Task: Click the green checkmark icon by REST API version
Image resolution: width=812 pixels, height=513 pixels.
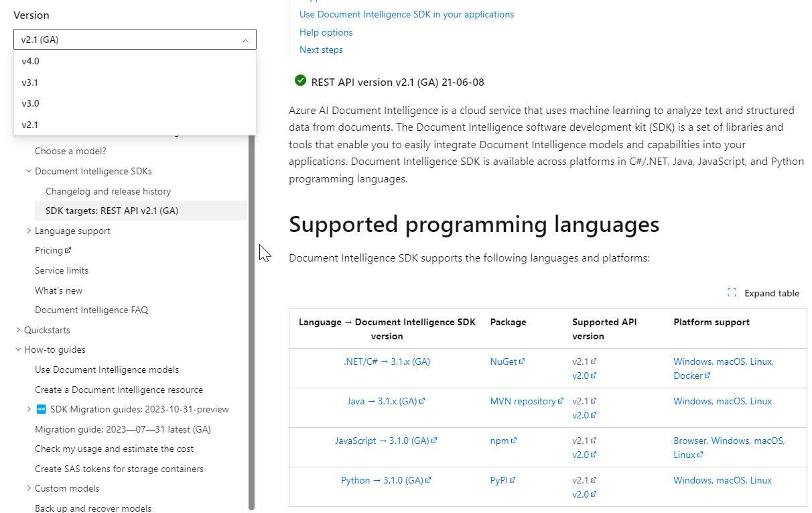Action: pyautogui.click(x=300, y=80)
